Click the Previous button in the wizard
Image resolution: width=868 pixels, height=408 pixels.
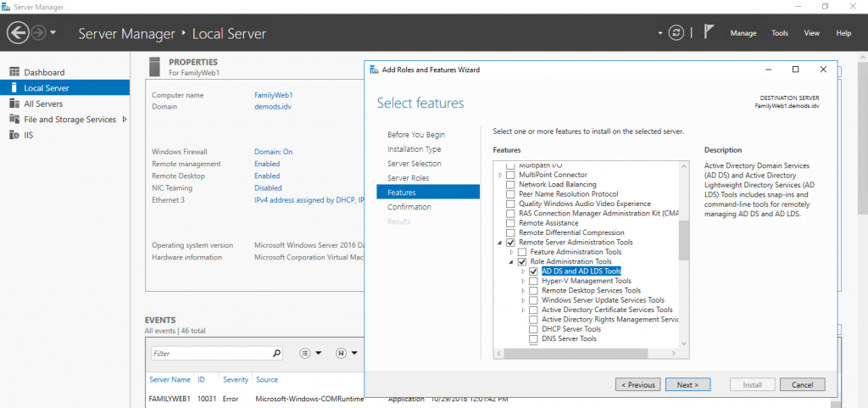pos(637,385)
